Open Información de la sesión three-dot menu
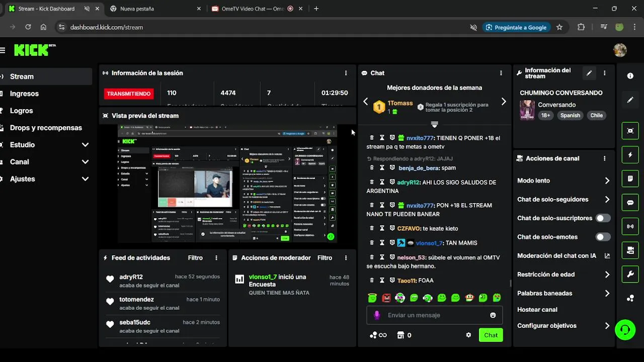Image resolution: width=644 pixels, height=362 pixels. pyautogui.click(x=346, y=73)
